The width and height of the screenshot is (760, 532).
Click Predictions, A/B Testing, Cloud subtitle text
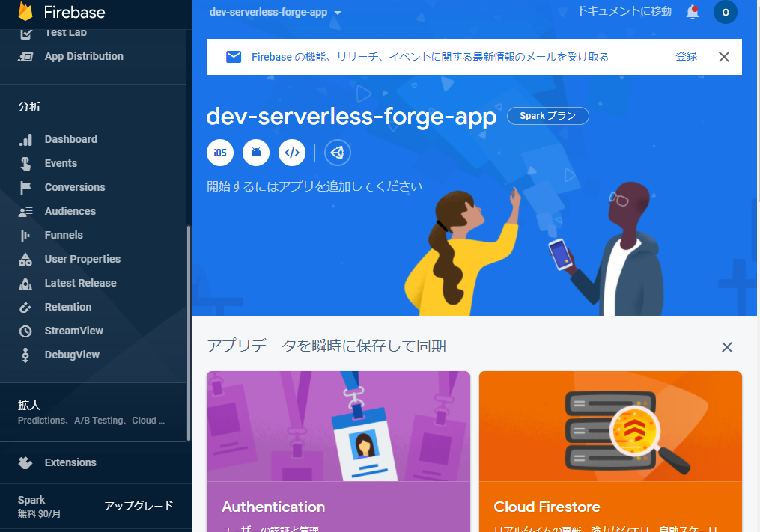click(91, 420)
